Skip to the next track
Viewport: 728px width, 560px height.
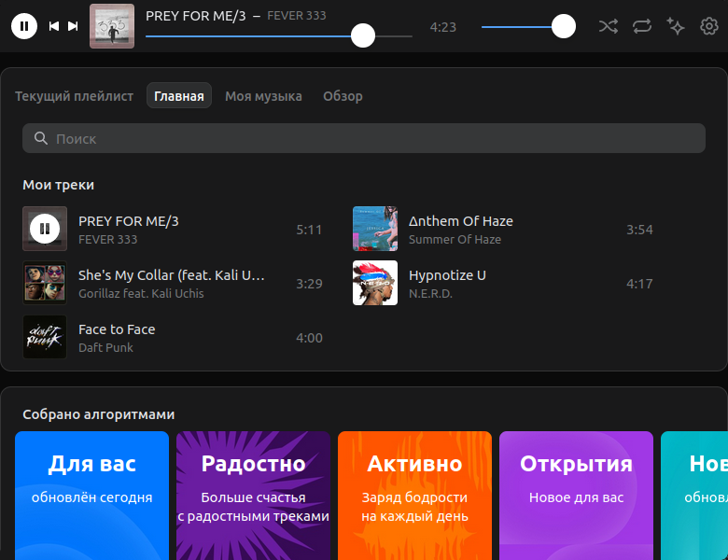click(x=73, y=26)
